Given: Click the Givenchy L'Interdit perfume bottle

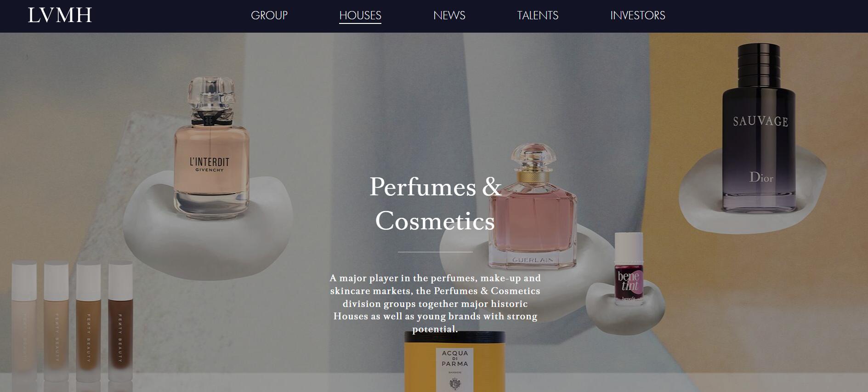Looking at the screenshot, I should click(211, 147).
